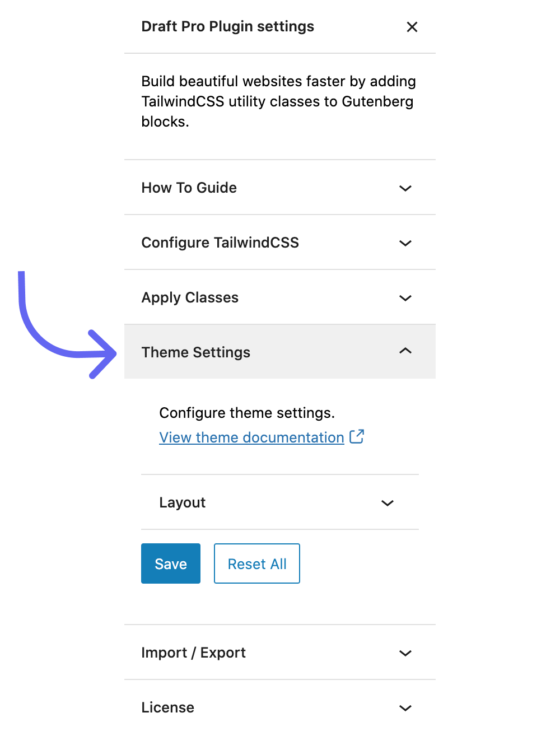Expand the Import / Export section label
Screen dimensions: 560x736
click(194, 653)
